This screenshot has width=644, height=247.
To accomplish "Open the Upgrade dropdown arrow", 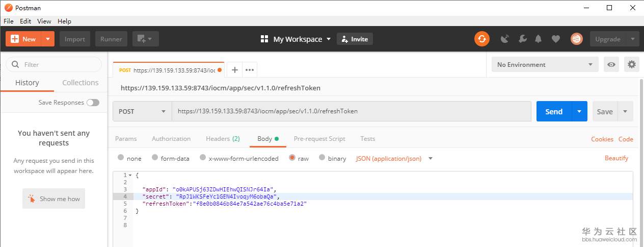I will click(633, 39).
